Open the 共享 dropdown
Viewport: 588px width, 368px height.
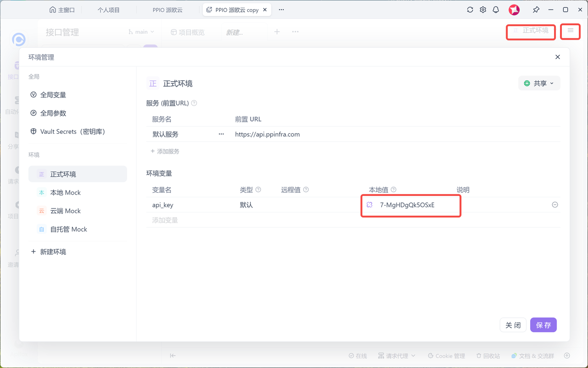tap(539, 83)
